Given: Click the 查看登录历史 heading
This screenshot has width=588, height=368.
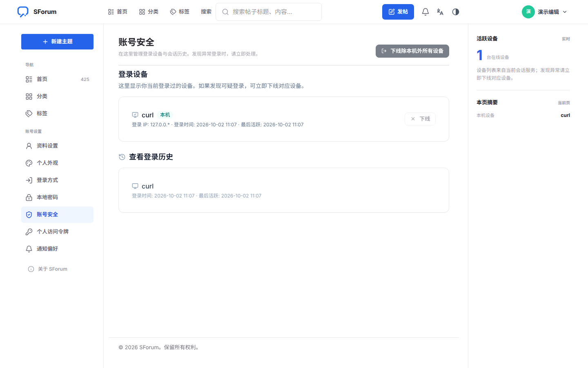Looking at the screenshot, I should pos(151,157).
